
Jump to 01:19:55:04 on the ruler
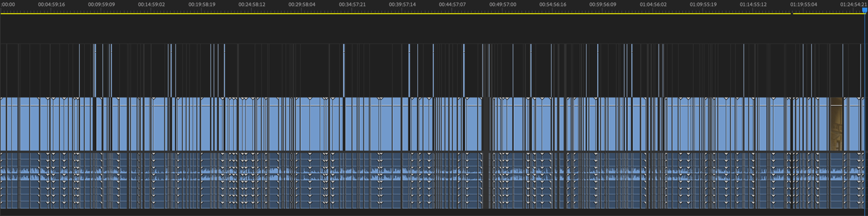[x=804, y=4]
